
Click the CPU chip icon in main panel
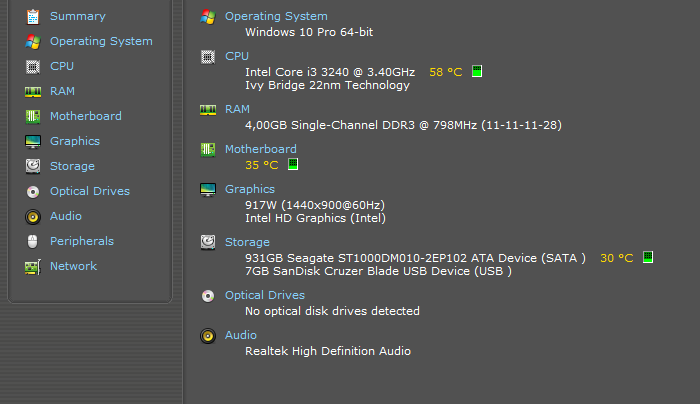click(208, 57)
